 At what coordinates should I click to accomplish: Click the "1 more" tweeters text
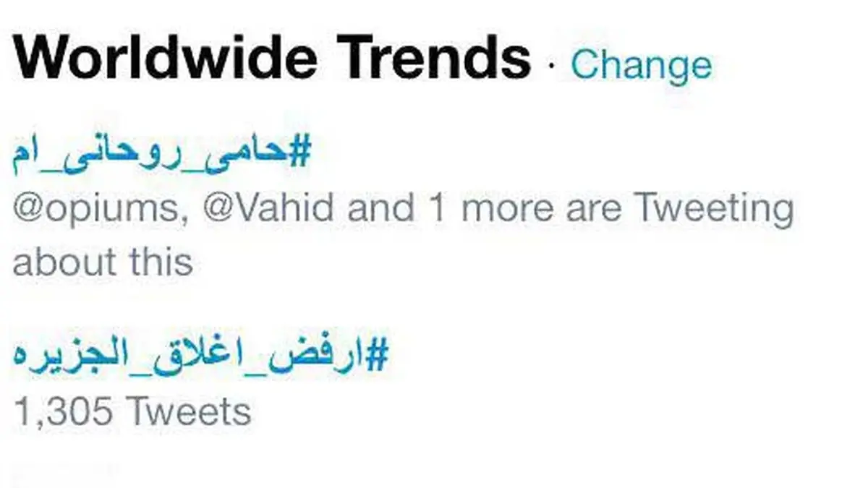(x=472, y=210)
